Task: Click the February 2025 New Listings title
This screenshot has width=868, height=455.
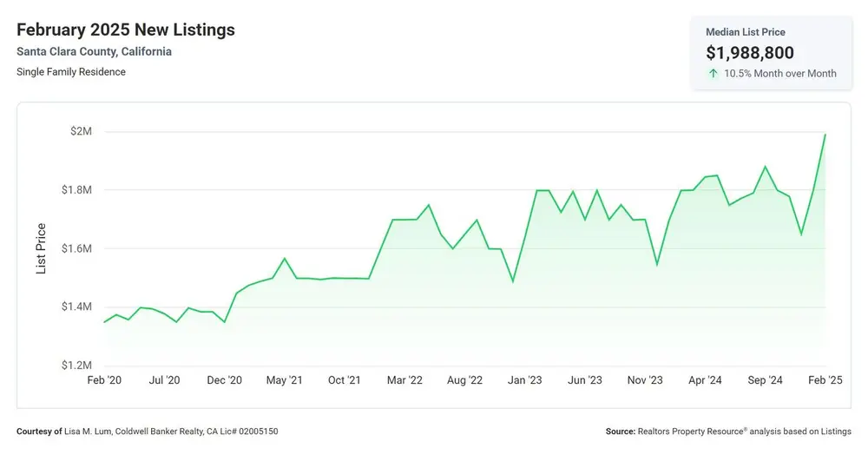Action: (x=126, y=30)
